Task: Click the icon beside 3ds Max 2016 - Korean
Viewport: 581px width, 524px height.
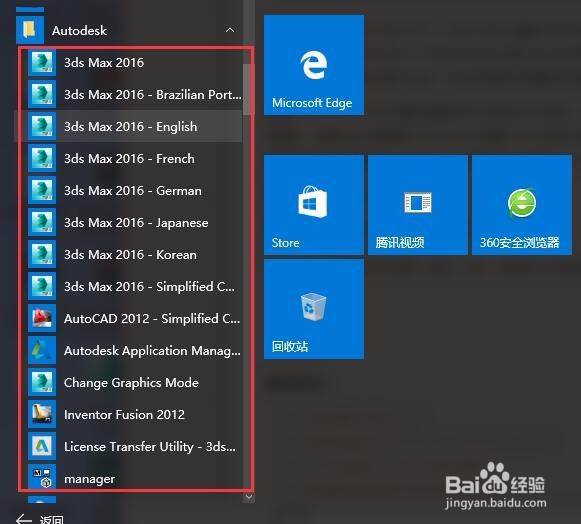Action: click(42, 254)
